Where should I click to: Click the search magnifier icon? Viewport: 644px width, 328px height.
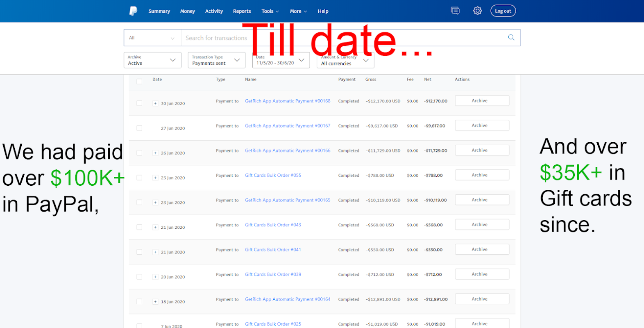pos(511,37)
